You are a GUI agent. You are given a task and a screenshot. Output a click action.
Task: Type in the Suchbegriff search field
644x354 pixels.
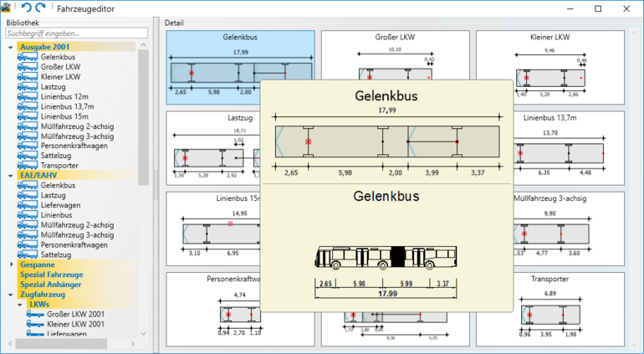[75, 33]
